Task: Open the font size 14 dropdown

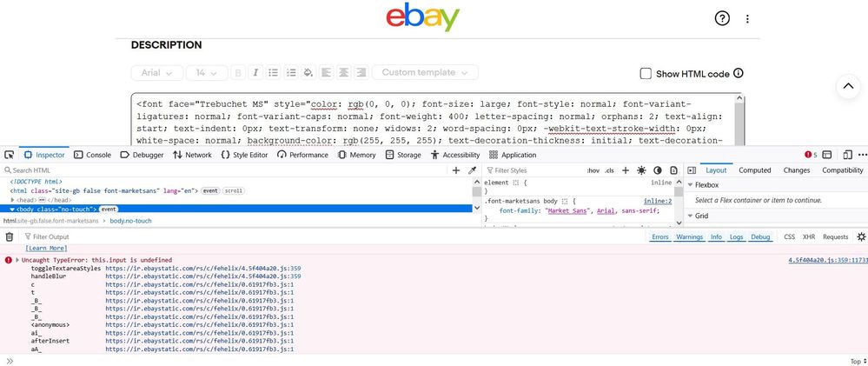Action: (x=207, y=72)
